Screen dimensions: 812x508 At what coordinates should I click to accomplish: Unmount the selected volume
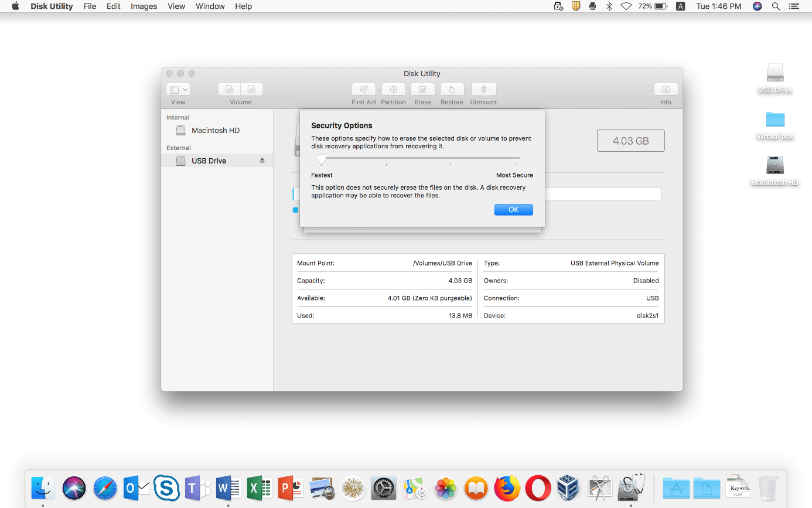coord(483,90)
